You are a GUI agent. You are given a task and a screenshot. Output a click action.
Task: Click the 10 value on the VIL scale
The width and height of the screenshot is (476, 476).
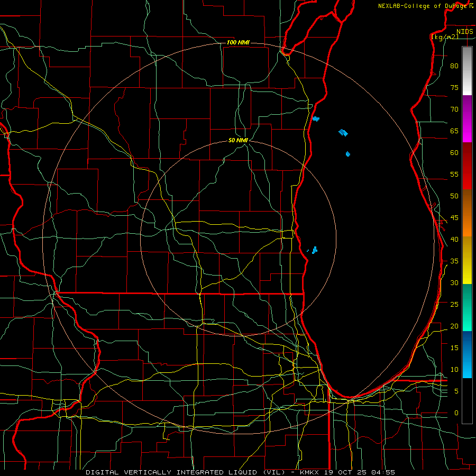pyautogui.click(x=454, y=370)
